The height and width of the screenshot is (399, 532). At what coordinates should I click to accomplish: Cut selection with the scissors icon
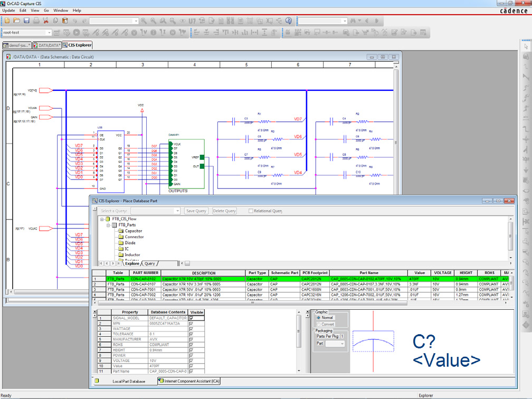pos(45,21)
